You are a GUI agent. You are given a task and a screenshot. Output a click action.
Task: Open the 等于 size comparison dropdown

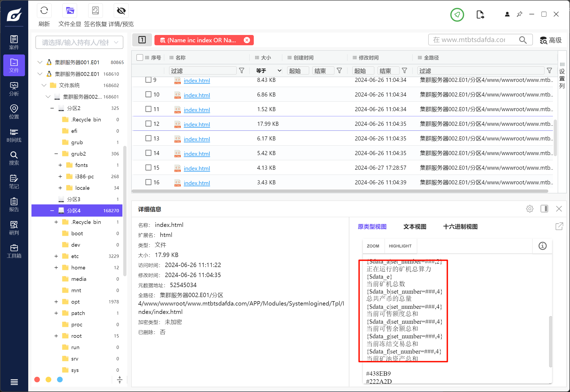point(268,71)
